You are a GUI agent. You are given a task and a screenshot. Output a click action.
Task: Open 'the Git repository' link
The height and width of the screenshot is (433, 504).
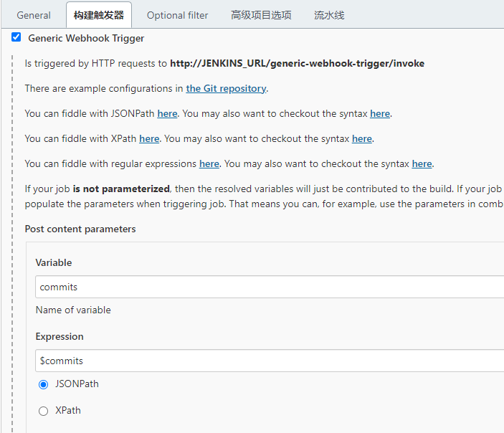pos(226,89)
